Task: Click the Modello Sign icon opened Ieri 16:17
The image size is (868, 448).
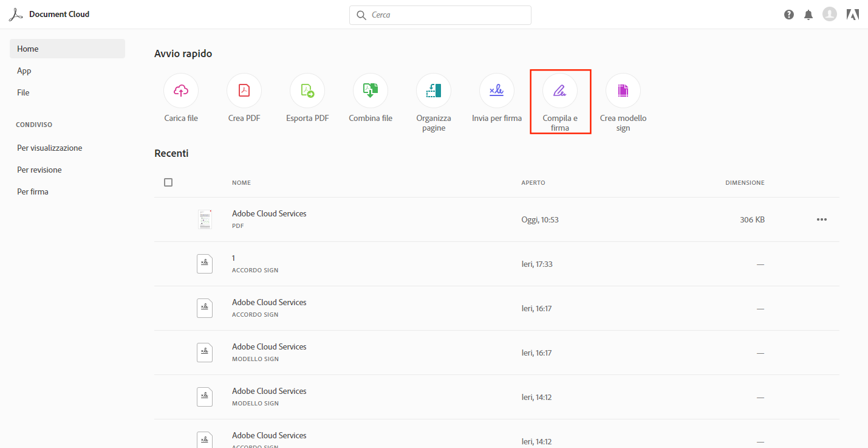Action: tap(205, 353)
